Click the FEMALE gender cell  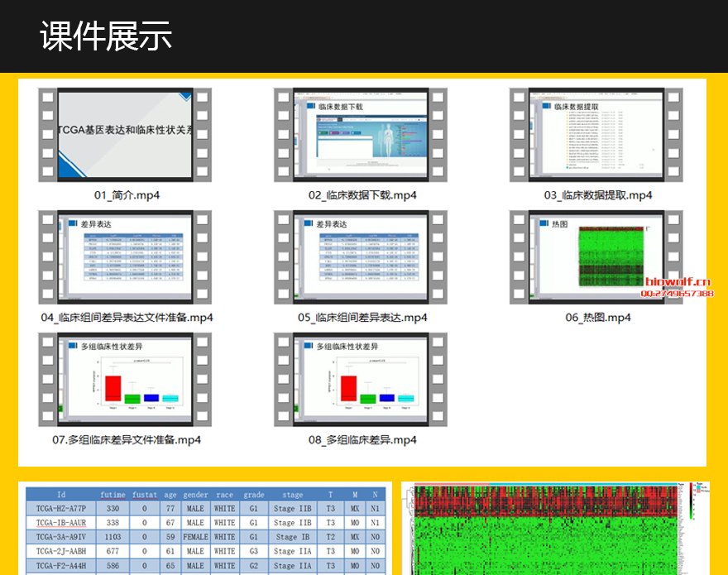195,537
